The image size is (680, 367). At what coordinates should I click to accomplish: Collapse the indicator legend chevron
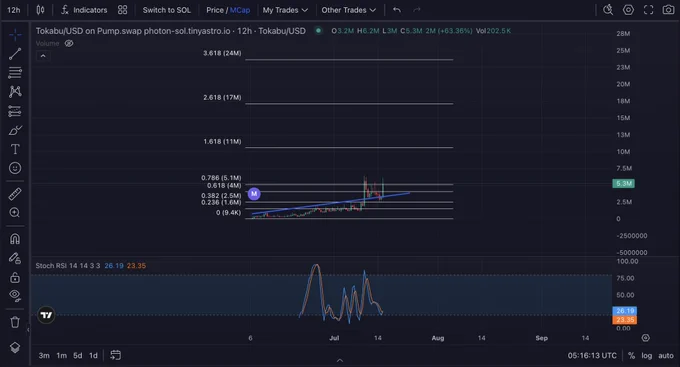pos(43,56)
